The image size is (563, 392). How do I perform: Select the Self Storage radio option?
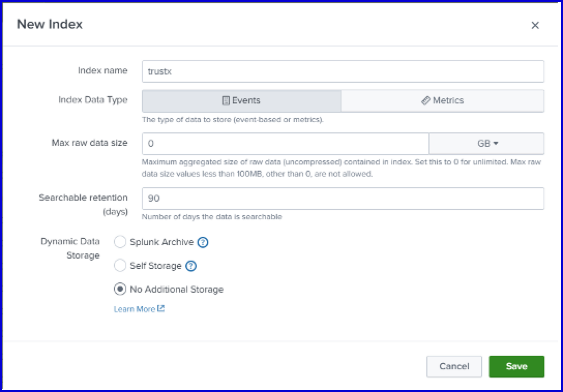tap(120, 266)
